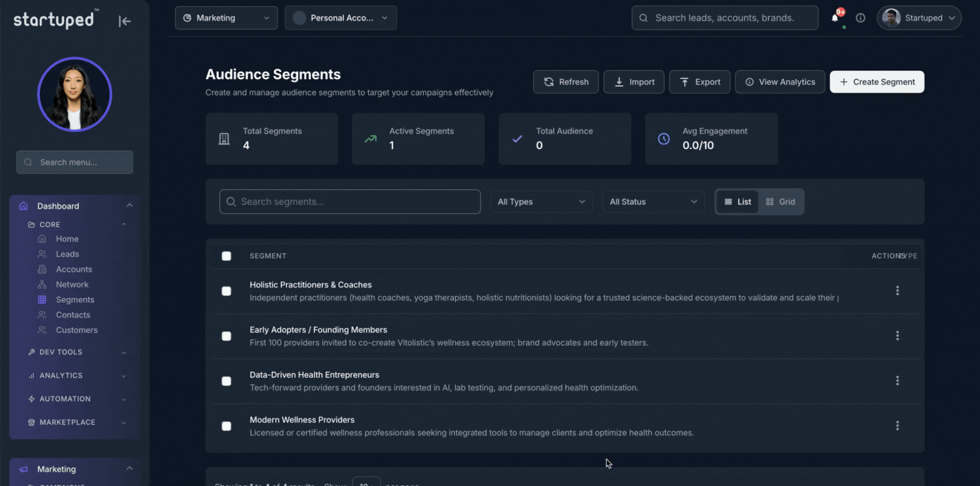Click the Avg Engagement score card

click(x=711, y=139)
